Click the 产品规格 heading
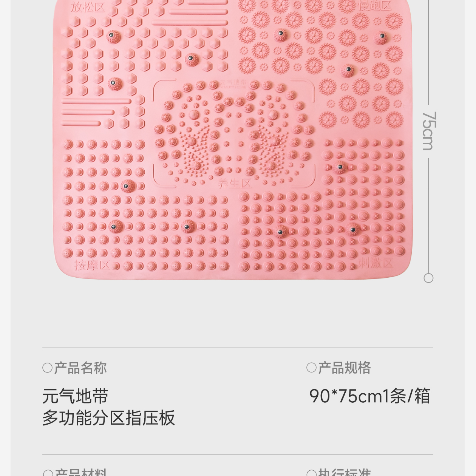 (344, 368)
